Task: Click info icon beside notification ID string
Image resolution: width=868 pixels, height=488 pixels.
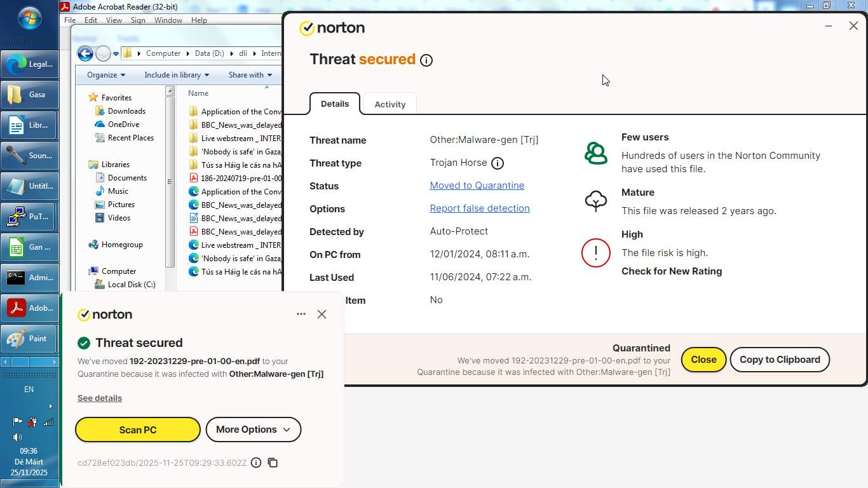Action: coord(256,463)
